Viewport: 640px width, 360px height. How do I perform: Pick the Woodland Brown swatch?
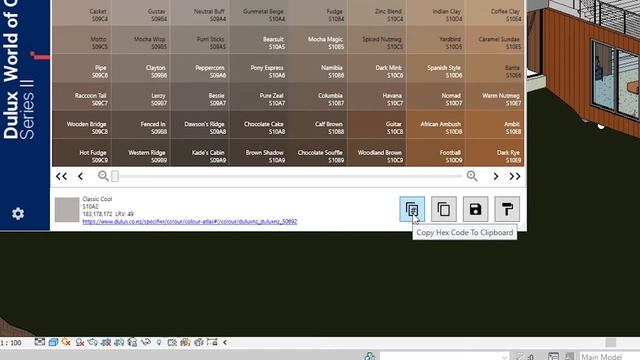coord(377,153)
